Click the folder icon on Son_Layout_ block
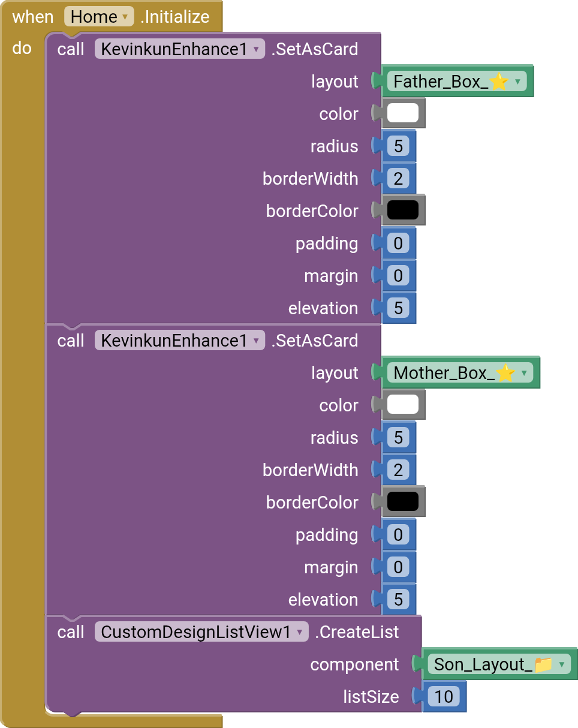Viewport: 578px width, 728px height. (543, 664)
